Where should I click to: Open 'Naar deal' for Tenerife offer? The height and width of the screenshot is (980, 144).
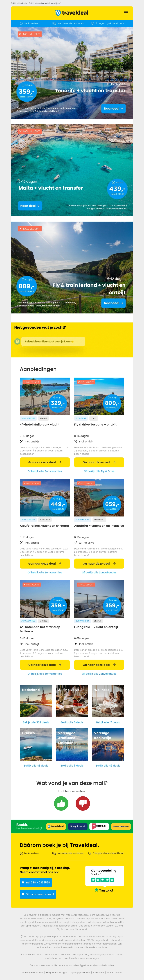click(114, 108)
